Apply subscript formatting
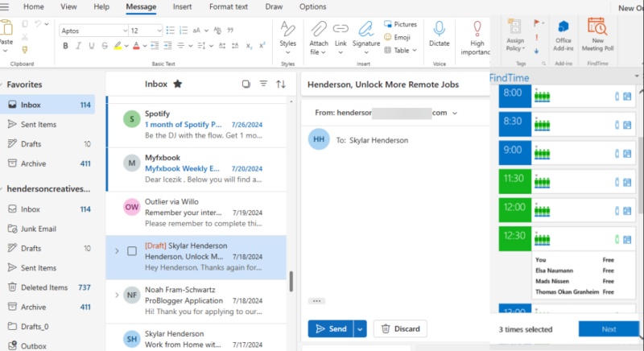 249,46
